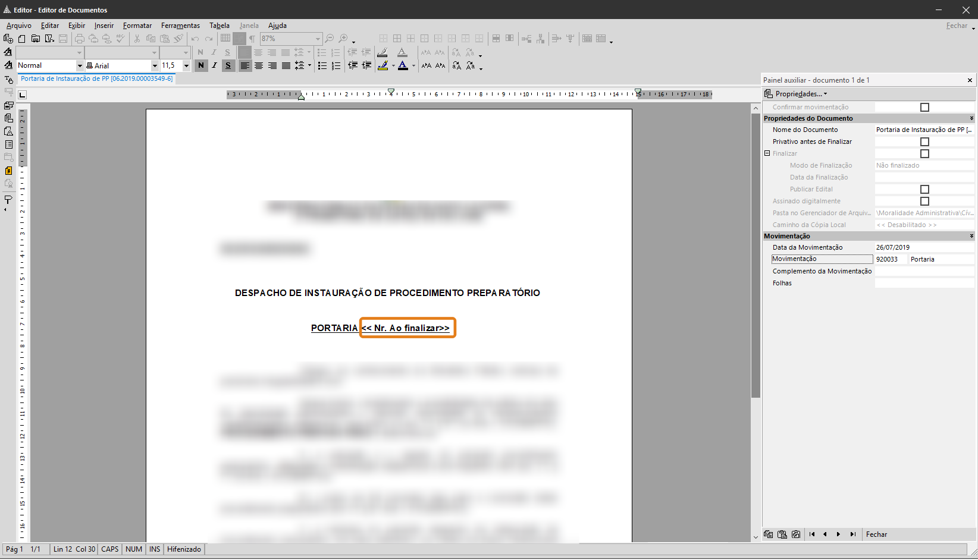
Task: Tick the Finalizar checkbox
Action: [924, 154]
